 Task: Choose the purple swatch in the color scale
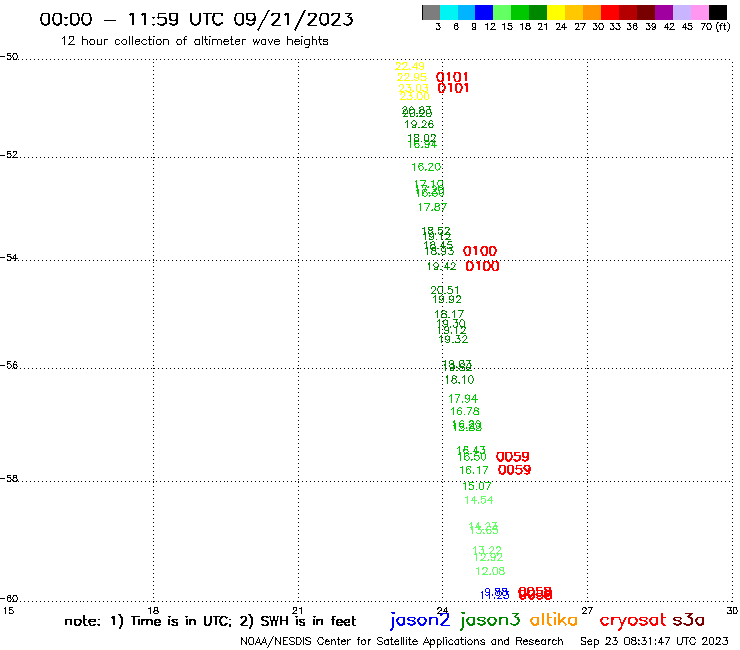pyautogui.click(x=664, y=12)
